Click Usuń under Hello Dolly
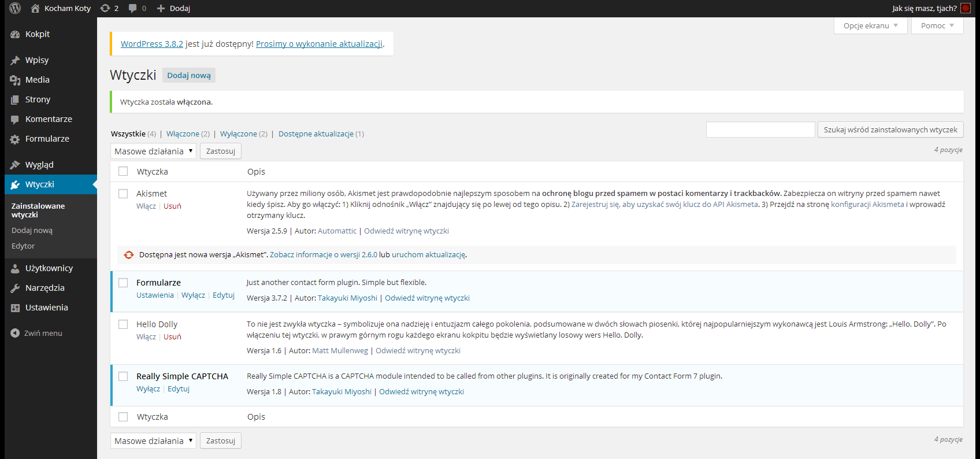 [x=172, y=336]
